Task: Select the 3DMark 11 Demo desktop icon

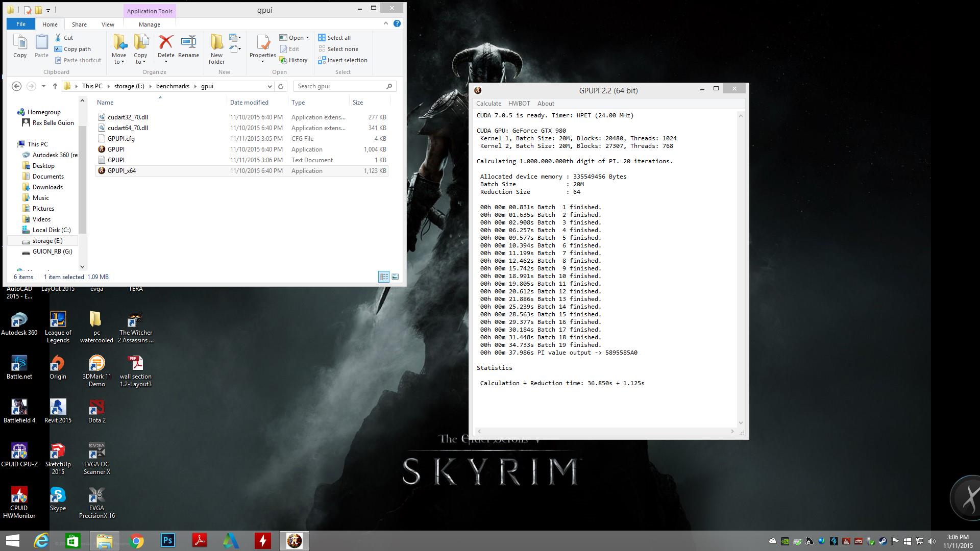Action: pyautogui.click(x=96, y=371)
